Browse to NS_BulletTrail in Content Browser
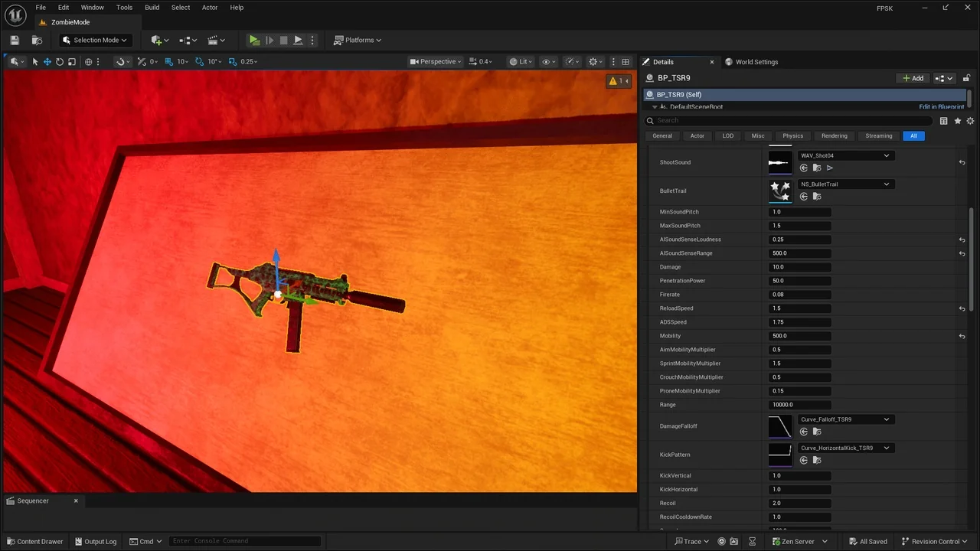980x551 pixels. tap(817, 197)
